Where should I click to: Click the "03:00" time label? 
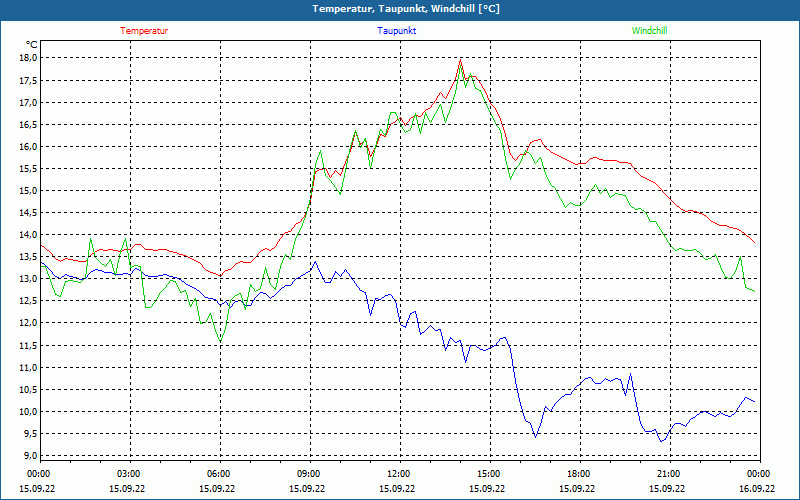click(131, 474)
